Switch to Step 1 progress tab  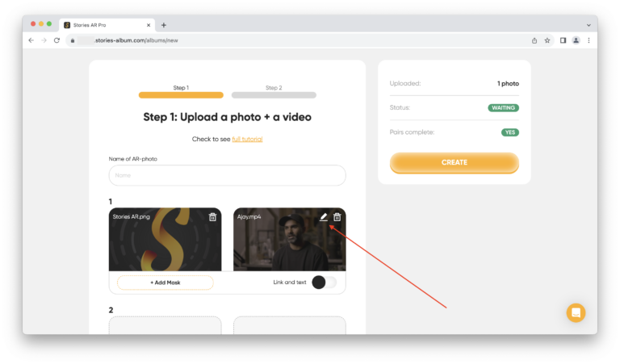[181, 88]
